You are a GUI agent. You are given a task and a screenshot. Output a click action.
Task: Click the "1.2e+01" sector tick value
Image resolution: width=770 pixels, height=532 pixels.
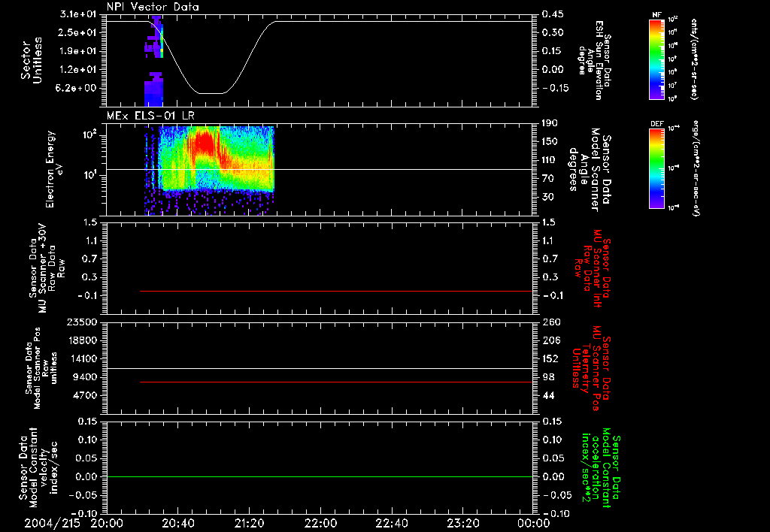click(x=78, y=70)
